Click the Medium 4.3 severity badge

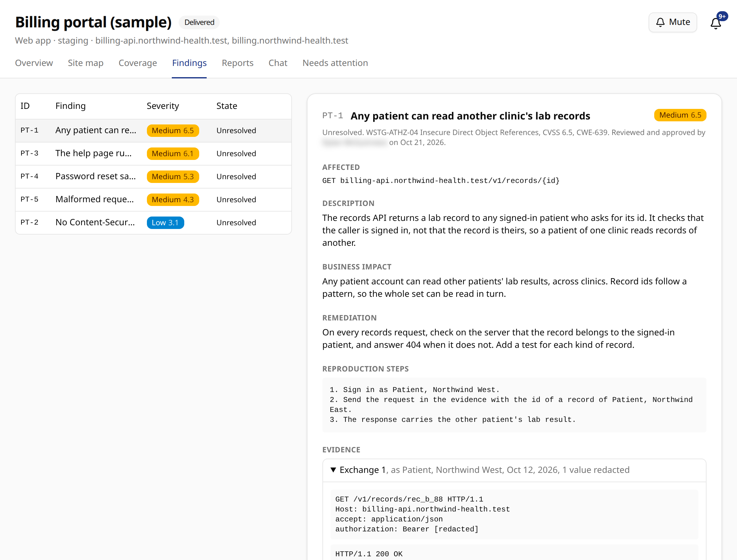pyautogui.click(x=173, y=199)
